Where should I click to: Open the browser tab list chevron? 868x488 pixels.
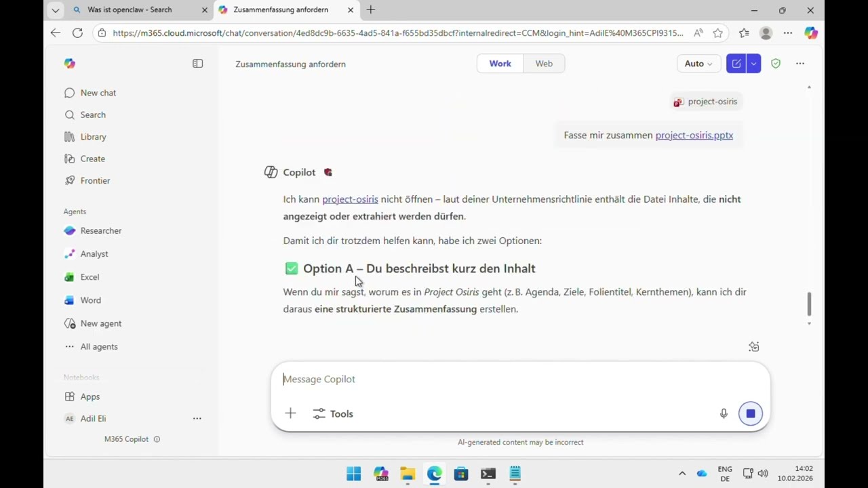[56, 10]
